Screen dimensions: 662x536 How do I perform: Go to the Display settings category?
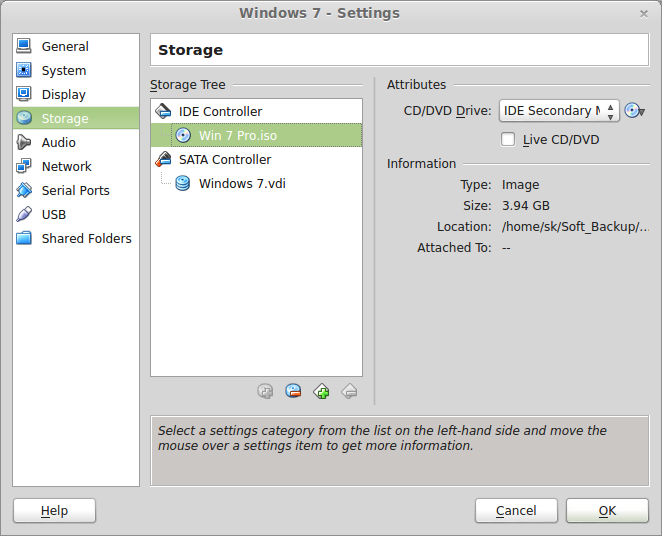tap(63, 94)
